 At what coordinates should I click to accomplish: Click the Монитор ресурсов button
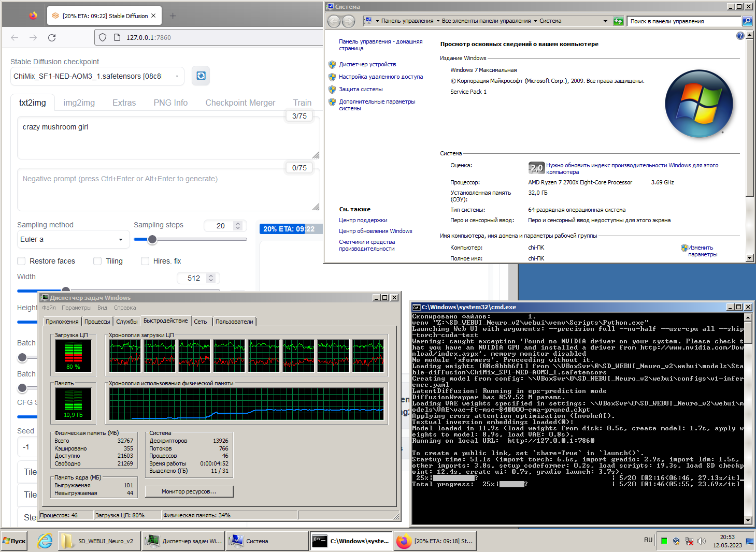point(189,491)
